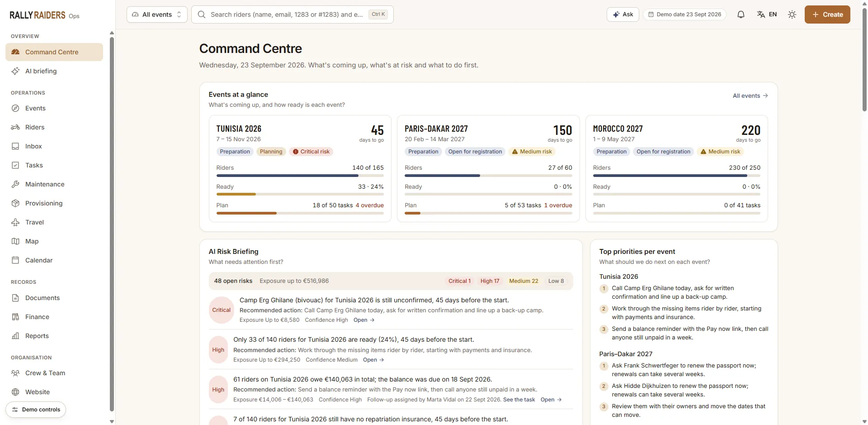Open the All events selector
Image resolution: width=868 pixels, height=425 pixels.
[157, 14]
